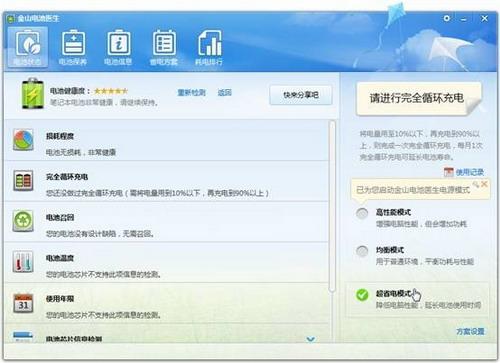Click the 电池召回 row title
This screenshot has width=500, height=363.
[60, 217]
